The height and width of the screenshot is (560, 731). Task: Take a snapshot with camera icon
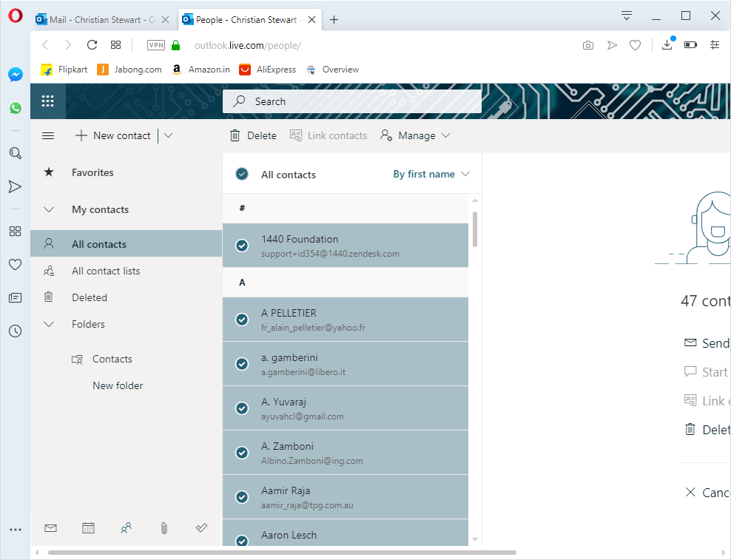[x=588, y=45]
